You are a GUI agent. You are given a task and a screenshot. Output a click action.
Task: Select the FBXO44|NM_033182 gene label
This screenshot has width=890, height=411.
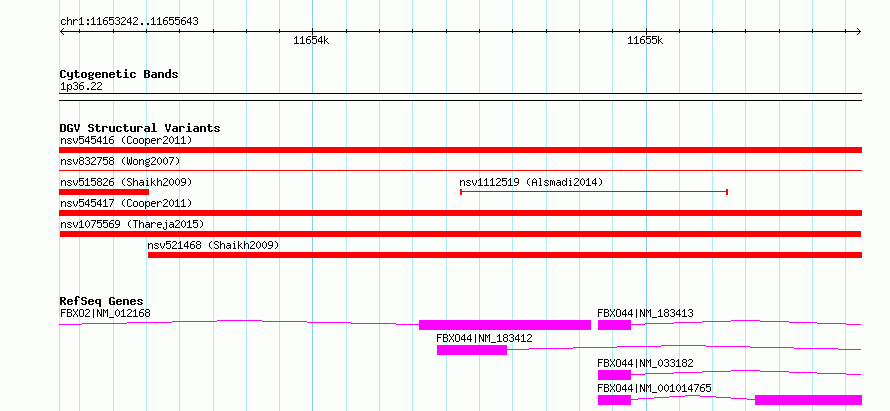click(645, 363)
